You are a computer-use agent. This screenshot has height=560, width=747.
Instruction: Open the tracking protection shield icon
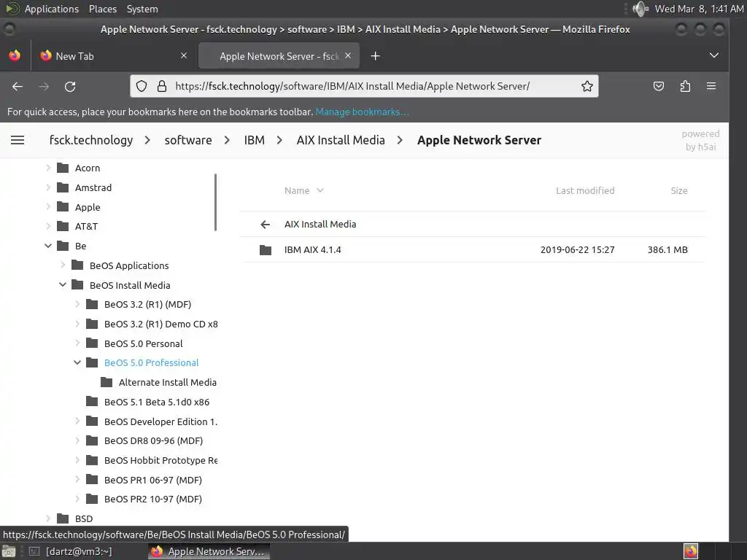(x=142, y=86)
